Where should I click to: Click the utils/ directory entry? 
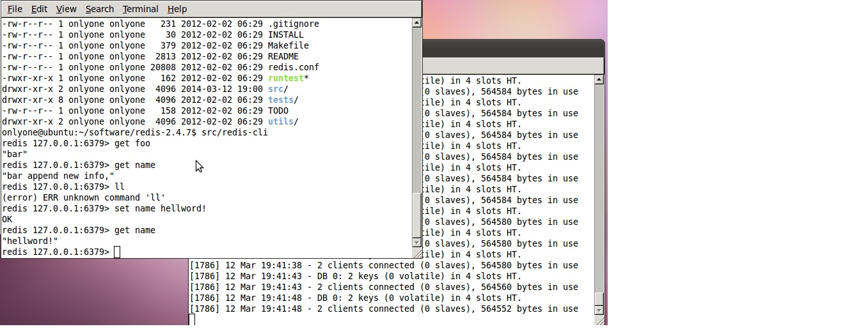(283, 121)
